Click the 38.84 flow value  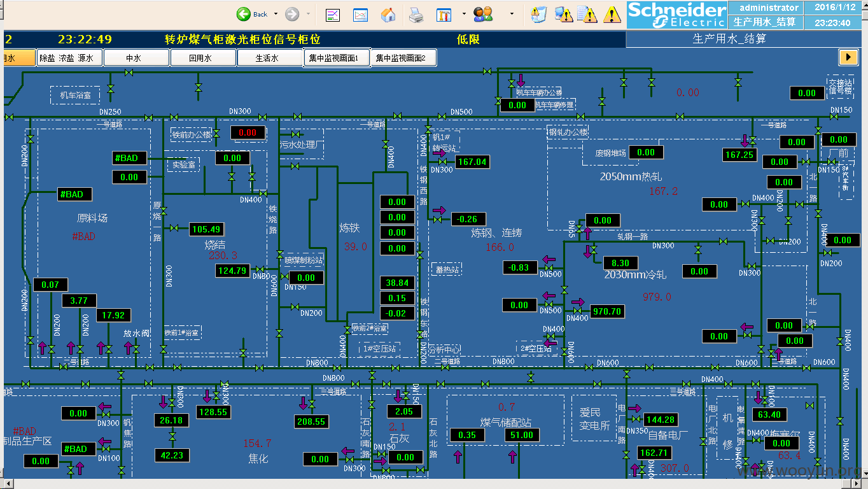pos(397,283)
